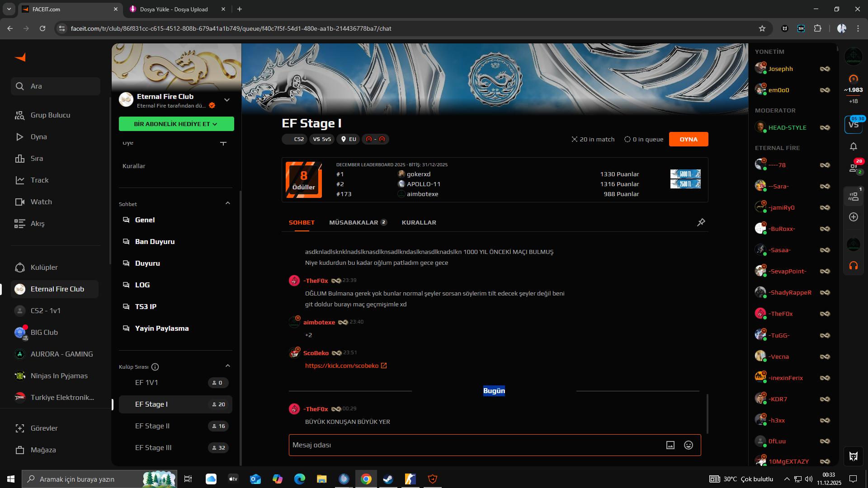Open HEAD-STYLE moderator profile
Viewport: 868px width, 488px height.
[x=787, y=127]
